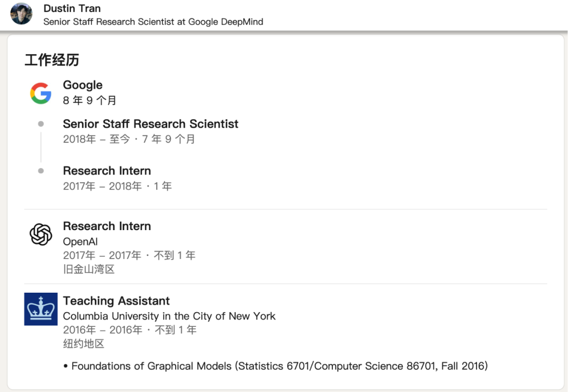Open the Teaching Assistant position entry
The height and width of the screenshot is (392, 568).
pyautogui.click(x=116, y=301)
